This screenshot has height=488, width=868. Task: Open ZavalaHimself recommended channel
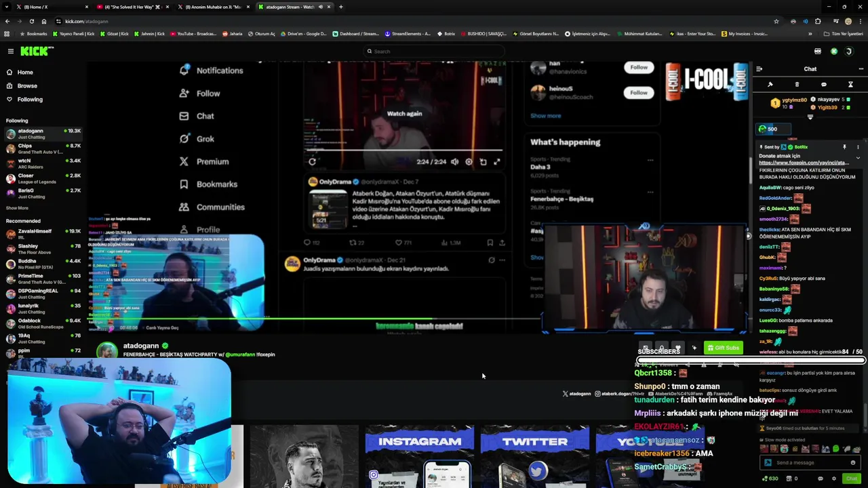click(x=43, y=234)
